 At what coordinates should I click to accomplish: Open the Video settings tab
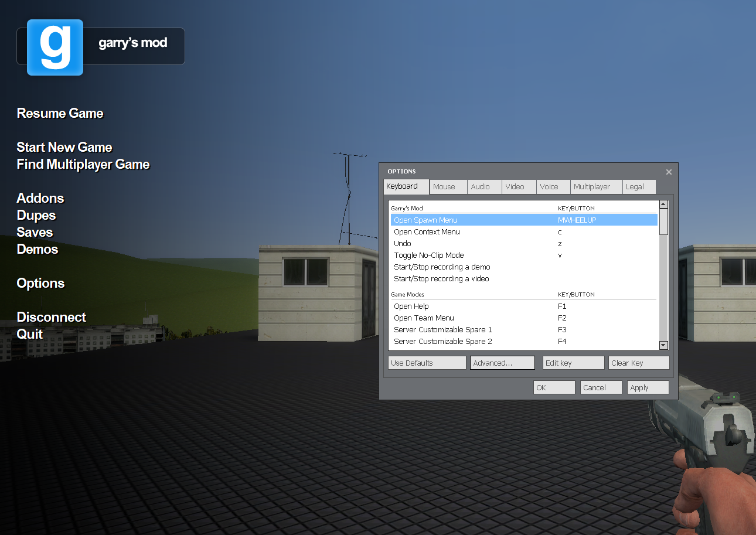[519, 187]
